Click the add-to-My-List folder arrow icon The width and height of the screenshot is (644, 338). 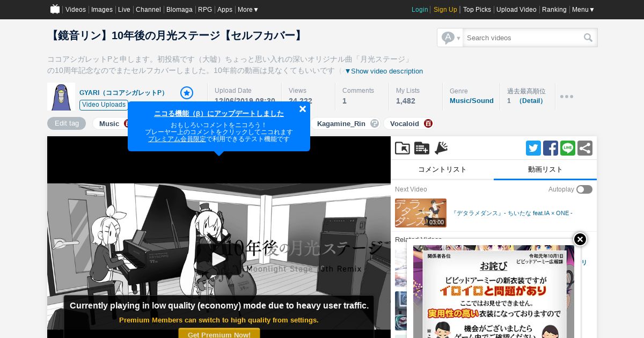click(x=402, y=148)
